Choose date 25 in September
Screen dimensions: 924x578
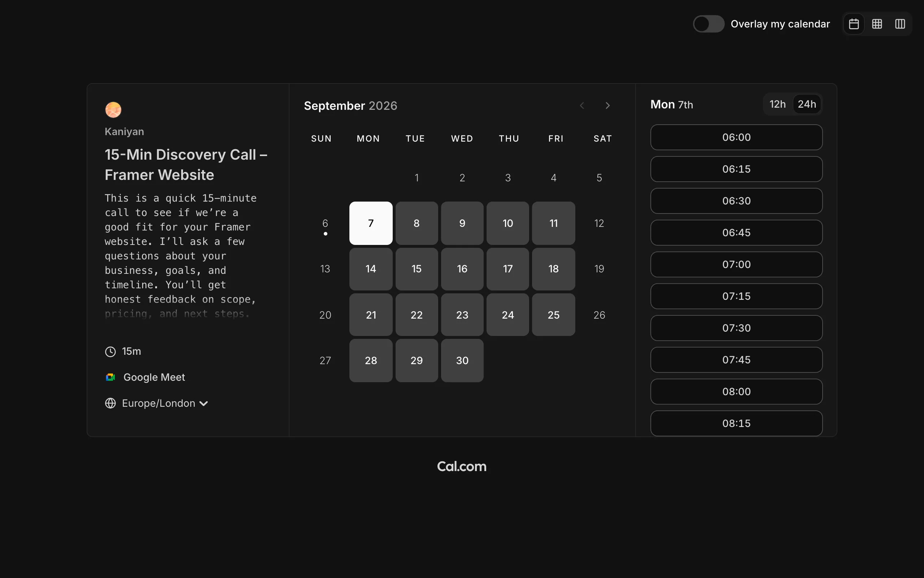click(554, 315)
